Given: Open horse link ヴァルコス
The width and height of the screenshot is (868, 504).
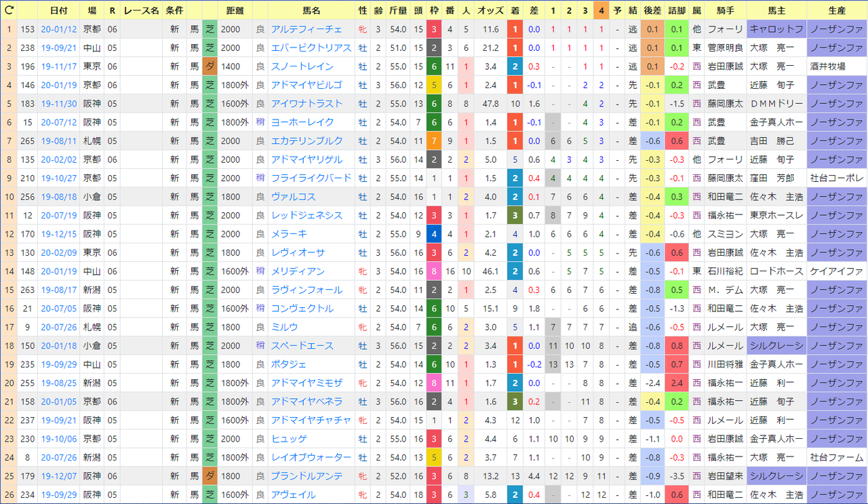Looking at the screenshot, I should click(x=293, y=197).
